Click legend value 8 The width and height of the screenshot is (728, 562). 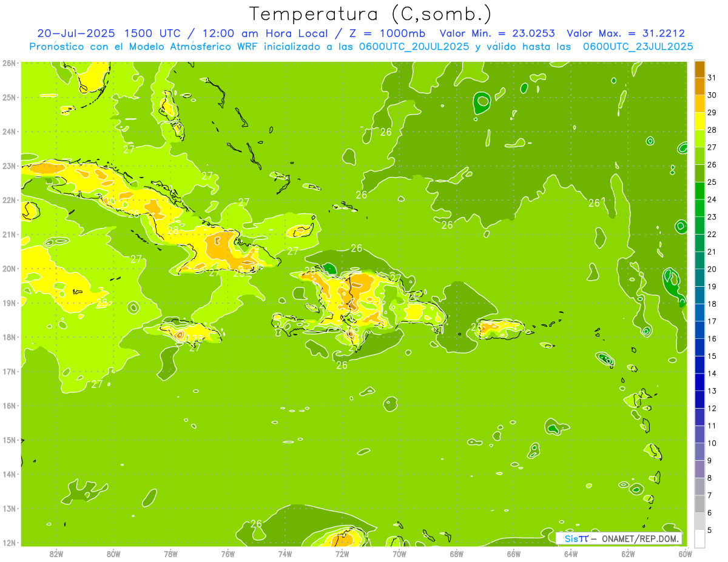pos(709,478)
